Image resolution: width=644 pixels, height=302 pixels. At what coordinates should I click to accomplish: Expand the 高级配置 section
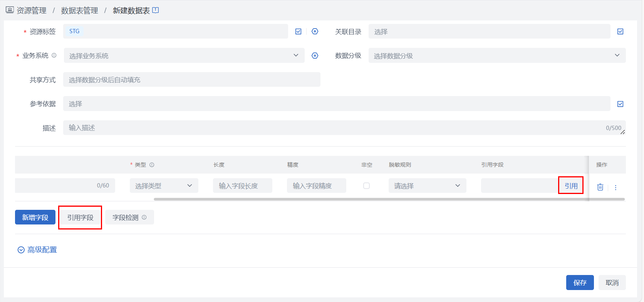pyautogui.click(x=37, y=250)
